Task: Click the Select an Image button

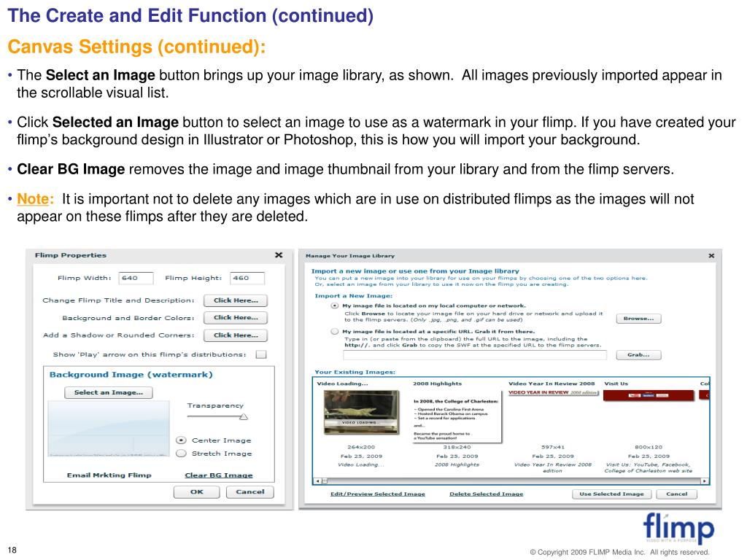Action: [x=109, y=392]
